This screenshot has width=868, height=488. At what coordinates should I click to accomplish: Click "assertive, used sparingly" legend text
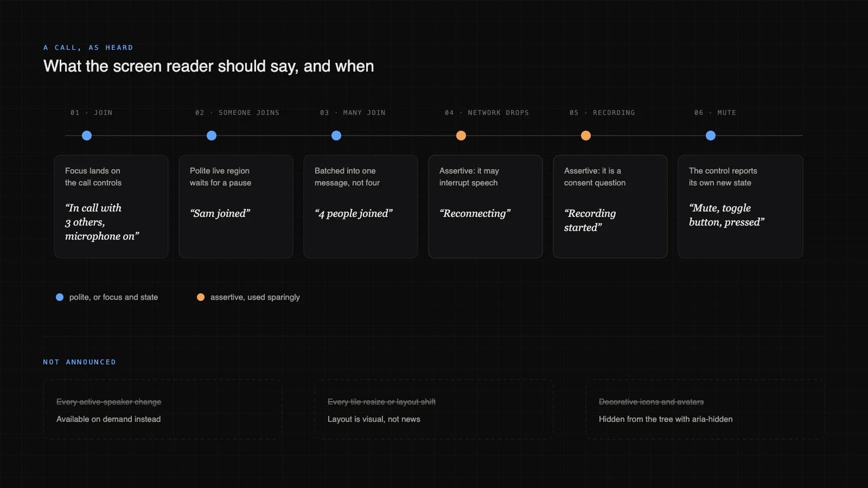tap(255, 297)
